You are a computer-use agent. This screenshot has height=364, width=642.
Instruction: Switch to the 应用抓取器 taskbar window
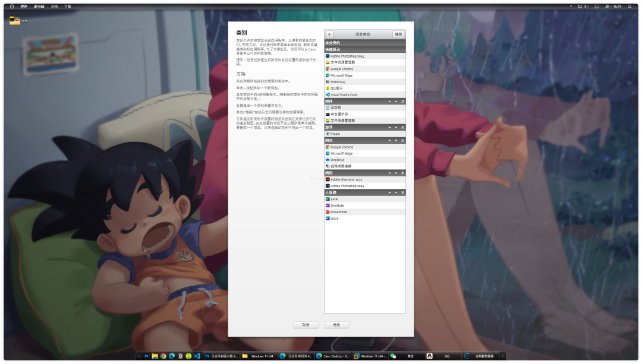pos(480,356)
